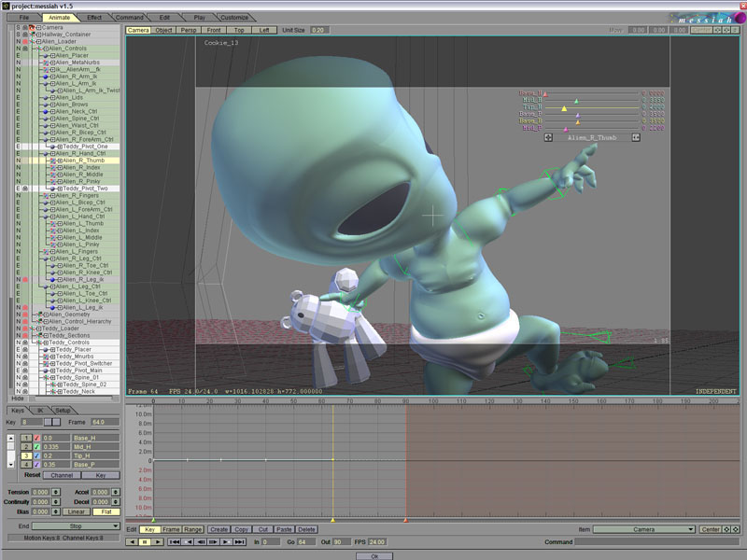Click previous item arrow beside Alien_R_Thumb label
This screenshot has width=747, height=560.
(x=548, y=137)
